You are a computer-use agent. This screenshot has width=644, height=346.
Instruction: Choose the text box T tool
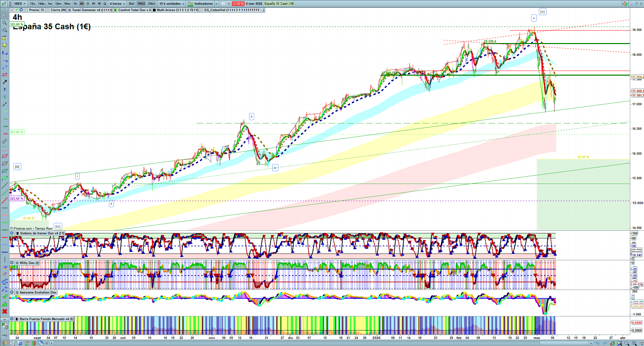point(5,89)
